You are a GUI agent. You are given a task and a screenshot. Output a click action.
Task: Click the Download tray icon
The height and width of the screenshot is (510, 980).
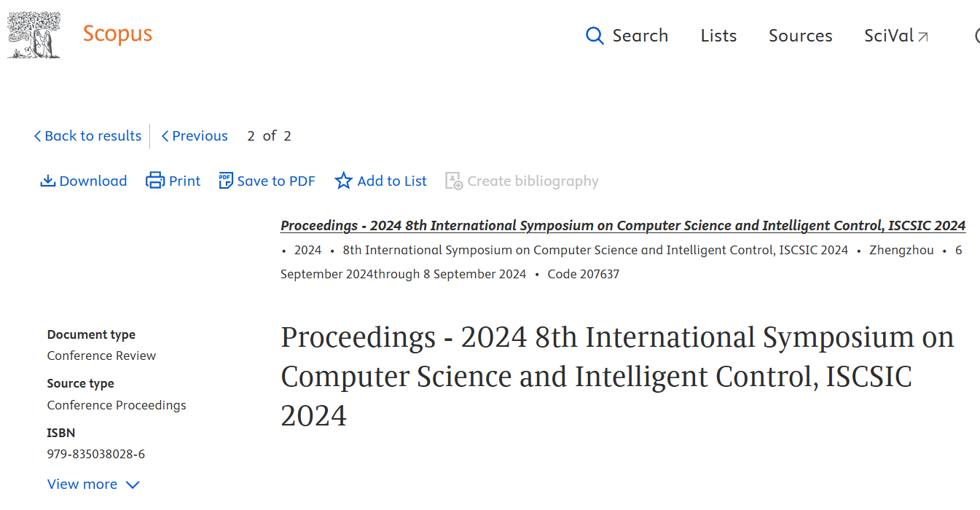pyautogui.click(x=48, y=181)
